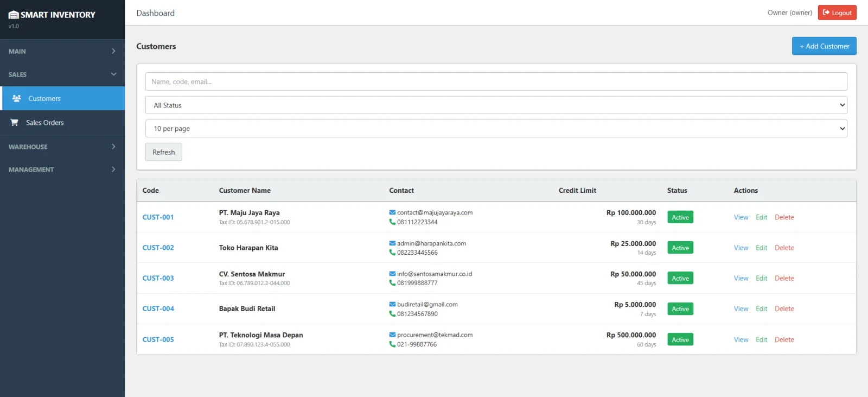Click the Smart Inventory warehouse logo icon

14,15
